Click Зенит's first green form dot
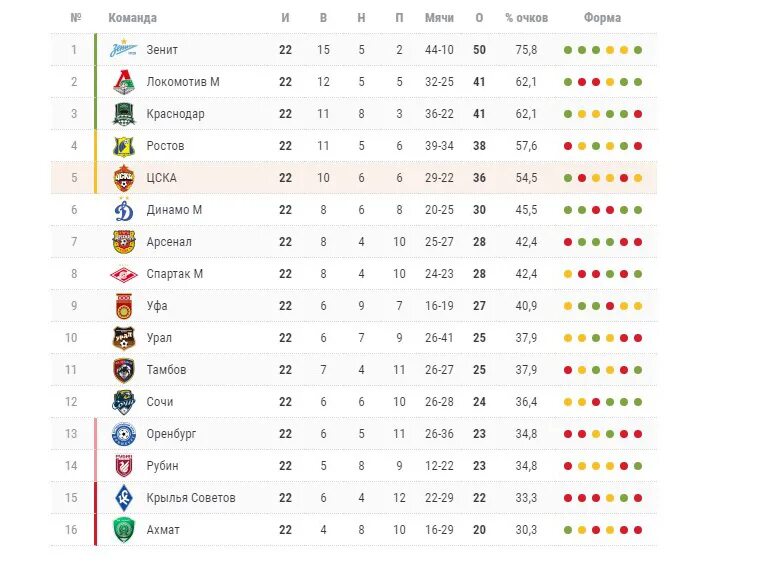The image size is (770, 561). point(568,50)
